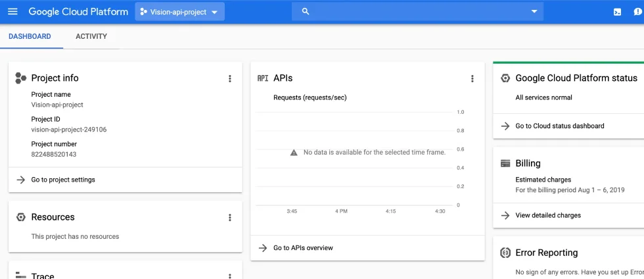The width and height of the screenshot is (644, 279).
Task: Open the notifications alert icon
Action: click(638, 12)
